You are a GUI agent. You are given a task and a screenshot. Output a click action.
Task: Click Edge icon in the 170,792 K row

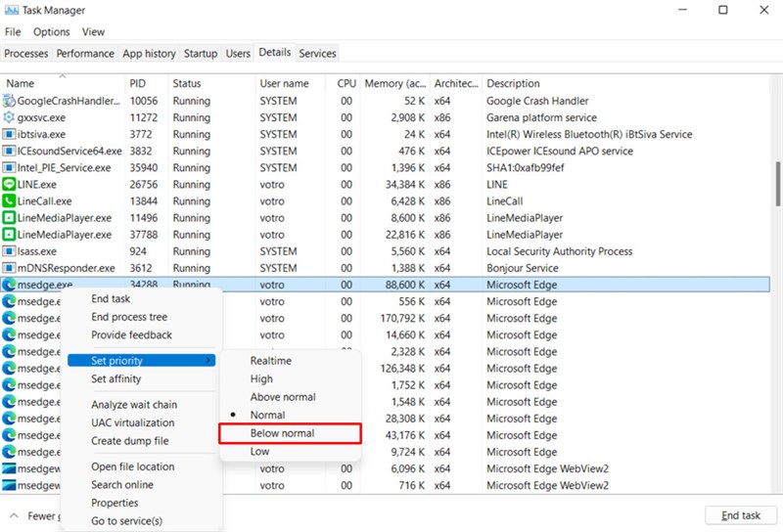[x=9, y=318]
